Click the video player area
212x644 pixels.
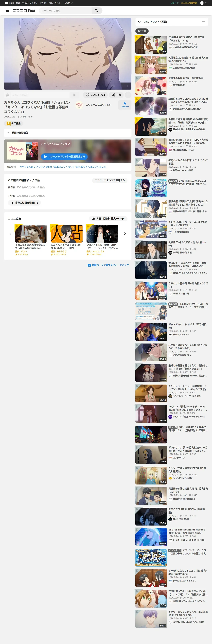[x=68, y=53]
